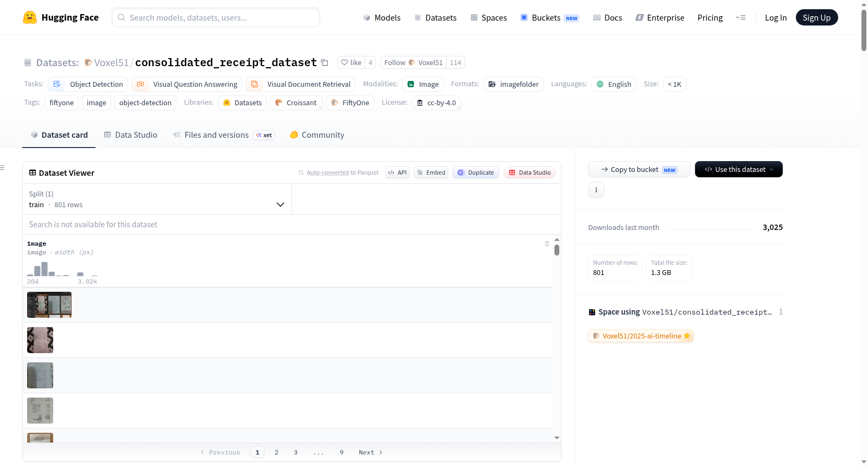Select the Visual Question Answering task tag
The height and width of the screenshot is (467, 868).
(187, 84)
